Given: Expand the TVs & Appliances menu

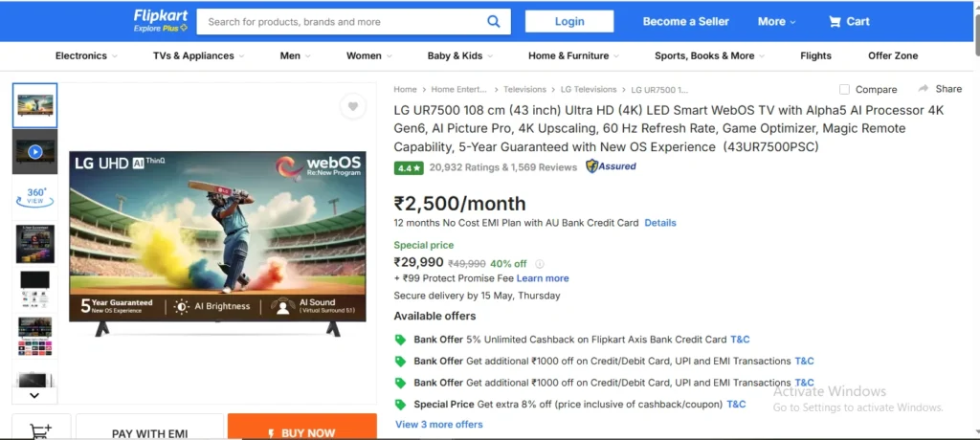Looking at the screenshot, I should point(199,55).
